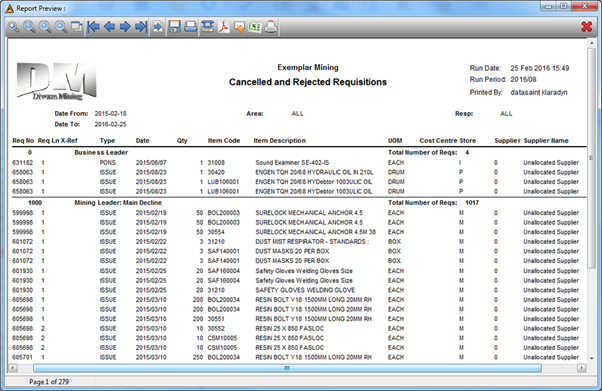The width and height of the screenshot is (602, 391).
Task: Jump to the last report page
Action: click(x=141, y=27)
